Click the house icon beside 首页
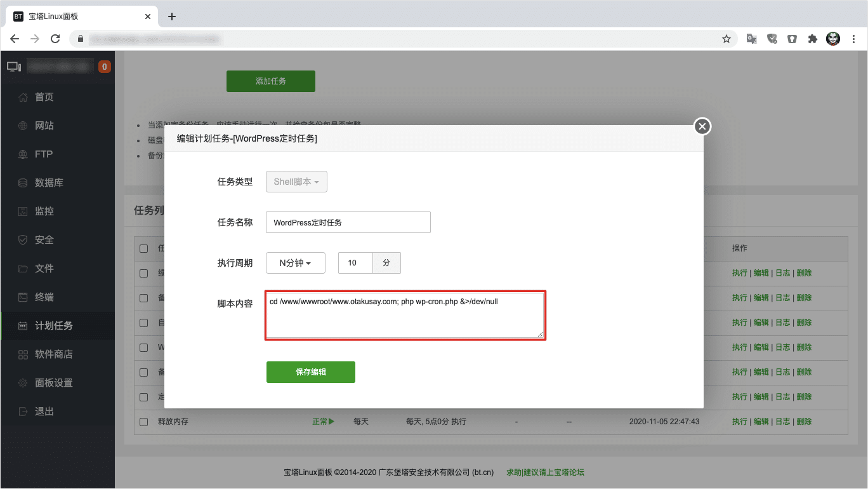The height and width of the screenshot is (489, 868). point(23,97)
